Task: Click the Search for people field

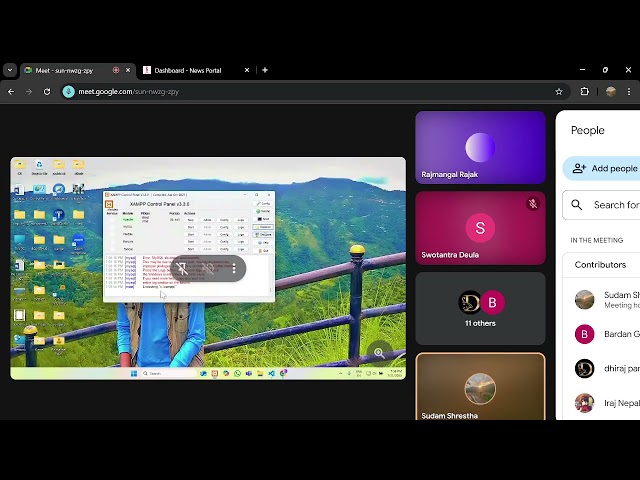Action: click(x=601, y=205)
